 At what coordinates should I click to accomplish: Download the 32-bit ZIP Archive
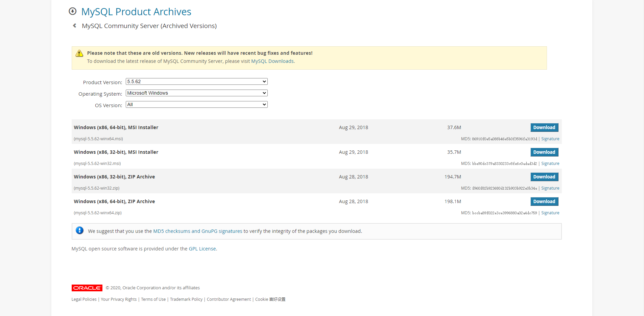544,177
